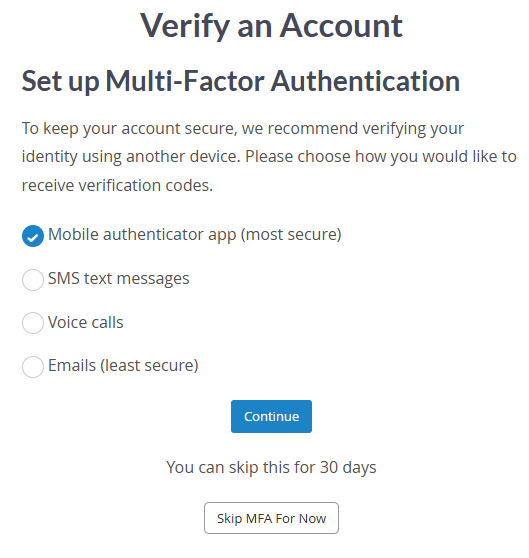Click the Emails label text
The width and height of the screenshot is (529, 558).
(x=72, y=365)
